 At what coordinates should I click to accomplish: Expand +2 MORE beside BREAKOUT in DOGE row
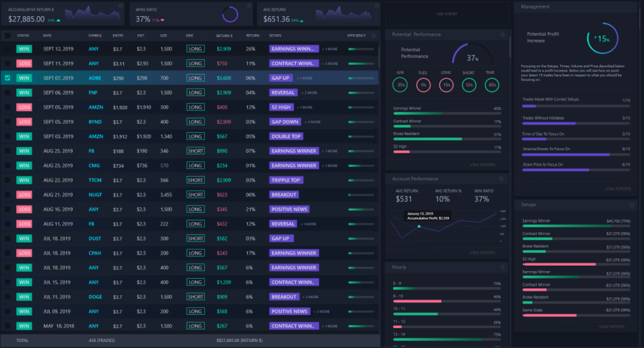[x=311, y=297]
